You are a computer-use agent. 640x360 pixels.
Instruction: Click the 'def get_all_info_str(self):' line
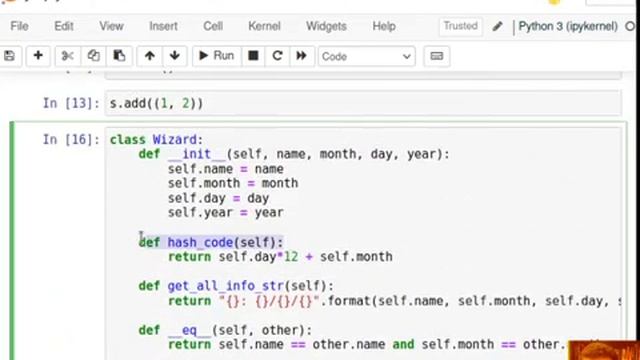(x=236, y=286)
